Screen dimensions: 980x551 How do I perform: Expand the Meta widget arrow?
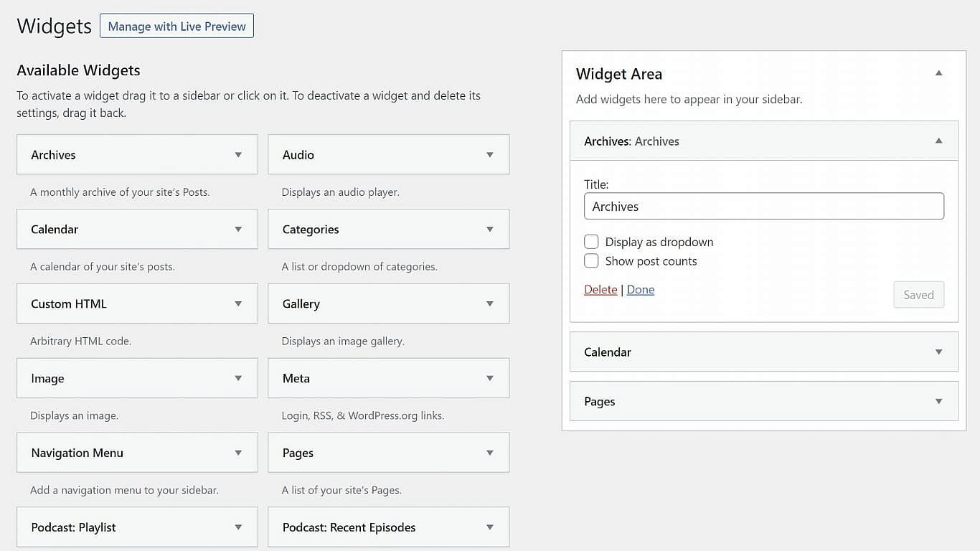tap(490, 379)
